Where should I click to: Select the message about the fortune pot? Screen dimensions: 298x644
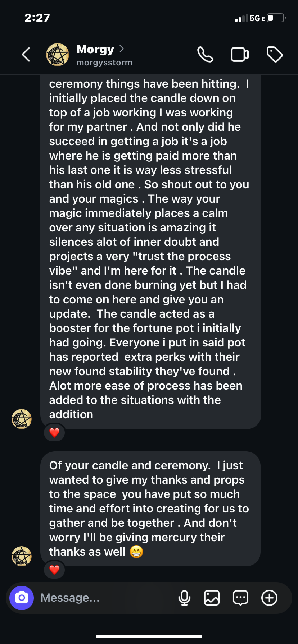(150, 252)
